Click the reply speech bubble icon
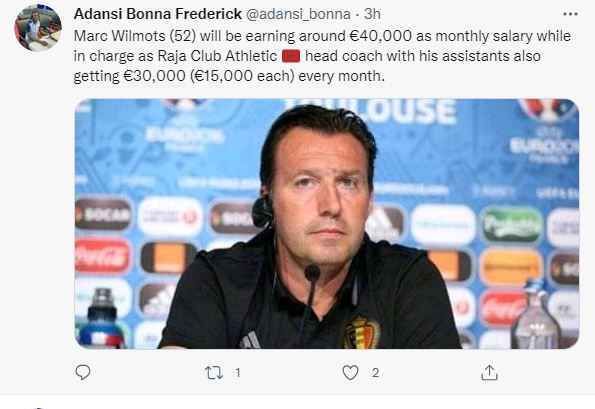The width and height of the screenshot is (595, 409). pyautogui.click(x=83, y=372)
